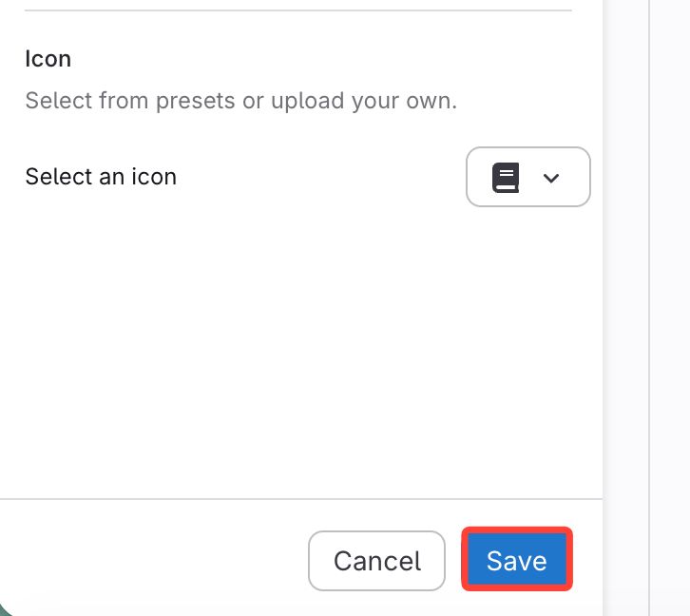Expand the icon picker chevron arrow

550,178
